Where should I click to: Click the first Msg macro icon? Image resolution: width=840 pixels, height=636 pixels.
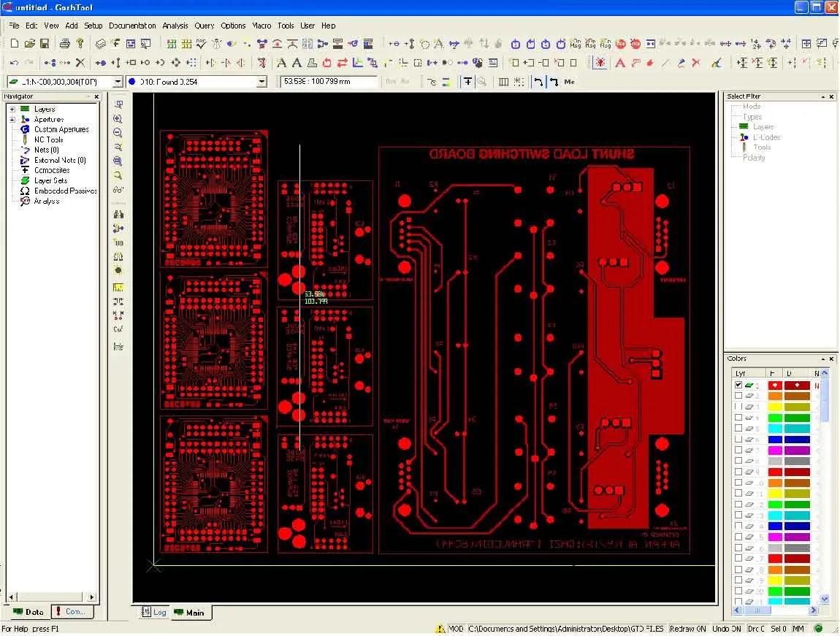pyautogui.click(x=576, y=43)
